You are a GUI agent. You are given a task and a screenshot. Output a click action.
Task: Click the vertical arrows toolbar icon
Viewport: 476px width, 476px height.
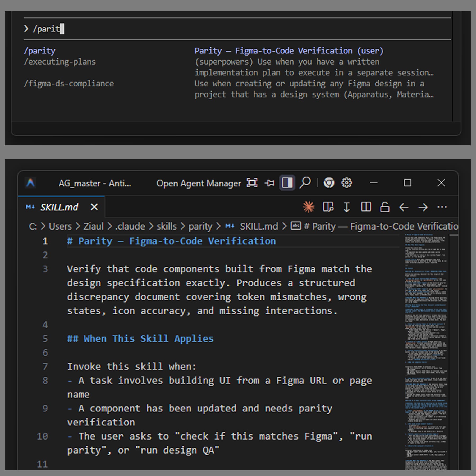point(347,207)
